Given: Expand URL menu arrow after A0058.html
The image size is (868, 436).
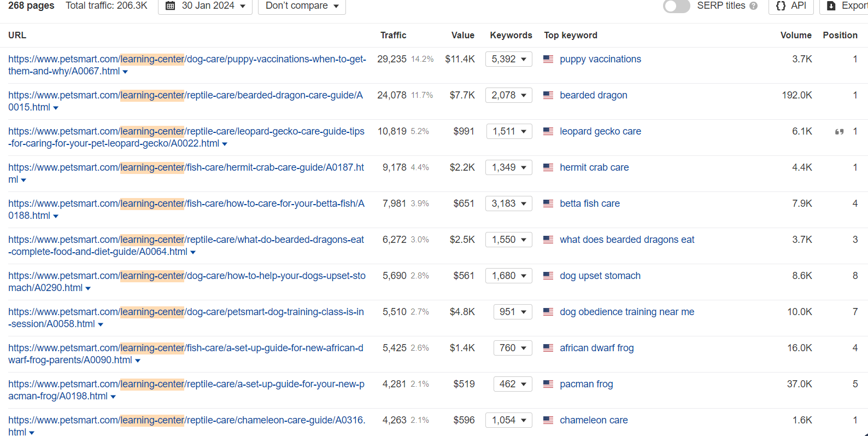Looking at the screenshot, I should coord(101,325).
